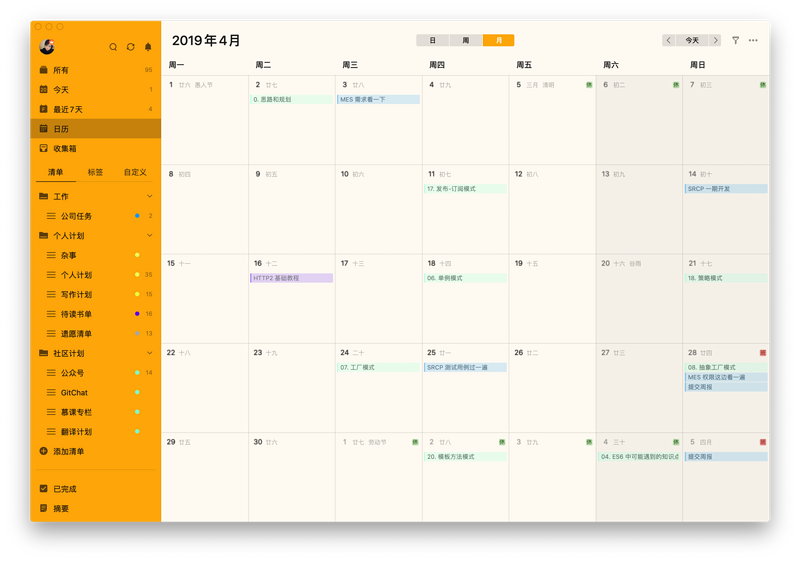The image size is (800, 562).
Task: Click the filter funnel icon
Action: pyautogui.click(x=735, y=40)
